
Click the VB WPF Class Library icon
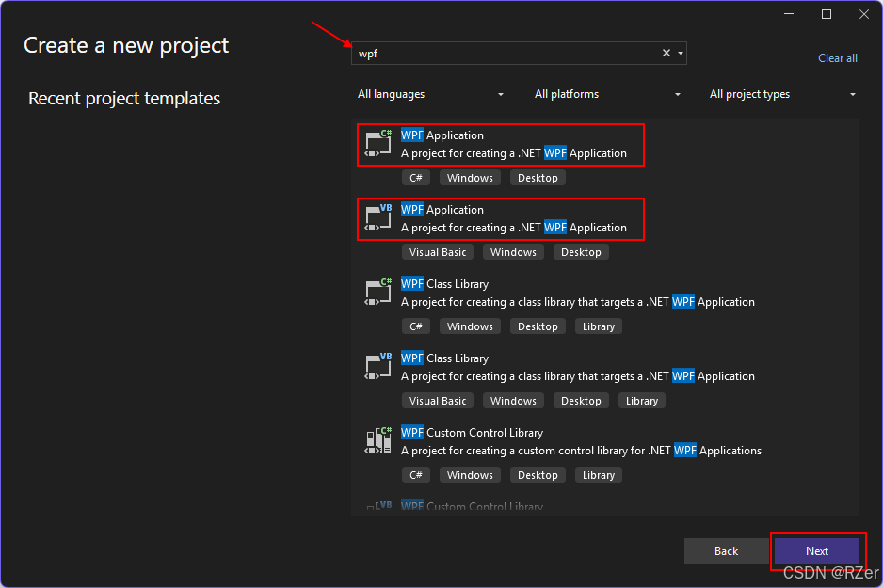[x=377, y=366]
